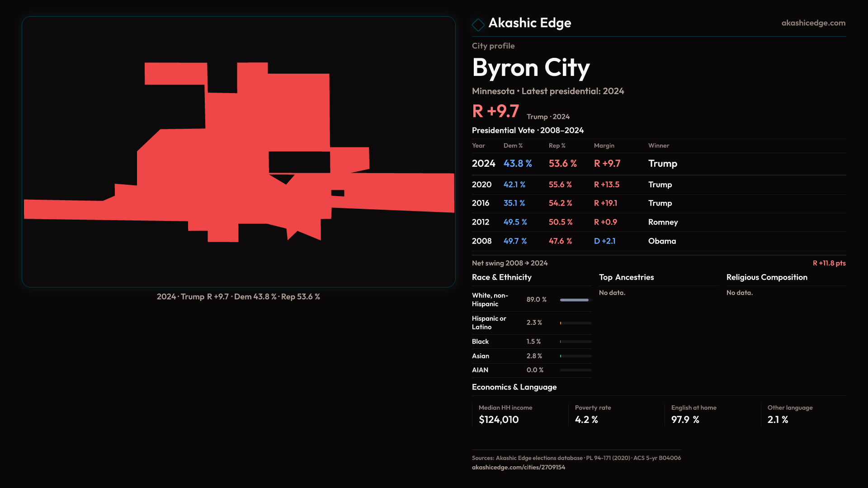
Task: Click the R +11.8 pts net swing value
Action: click(x=829, y=263)
